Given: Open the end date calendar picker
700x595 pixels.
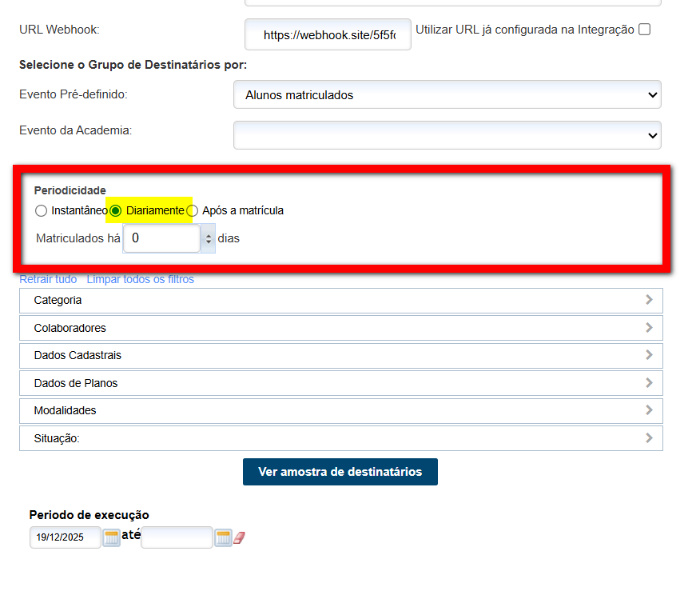Looking at the screenshot, I should [x=223, y=537].
